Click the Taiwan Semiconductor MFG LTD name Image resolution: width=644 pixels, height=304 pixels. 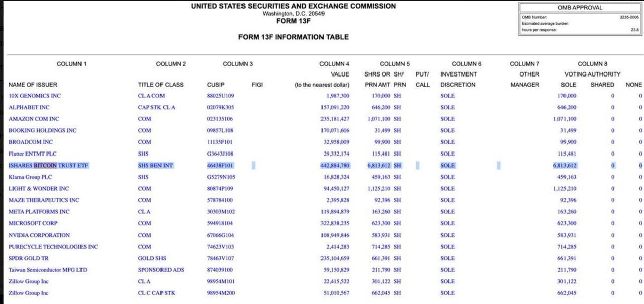tap(48, 270)
